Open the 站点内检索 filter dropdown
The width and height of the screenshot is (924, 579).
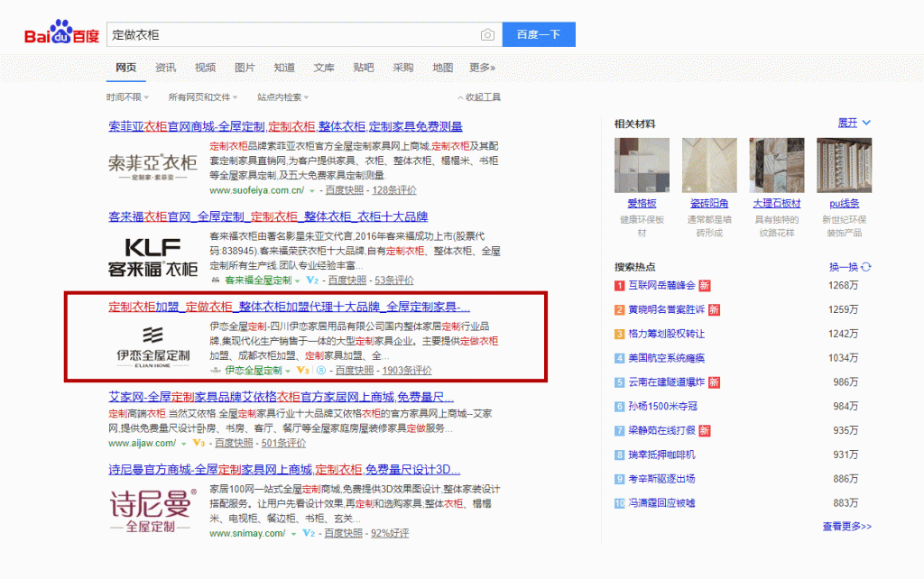[282, 97]
